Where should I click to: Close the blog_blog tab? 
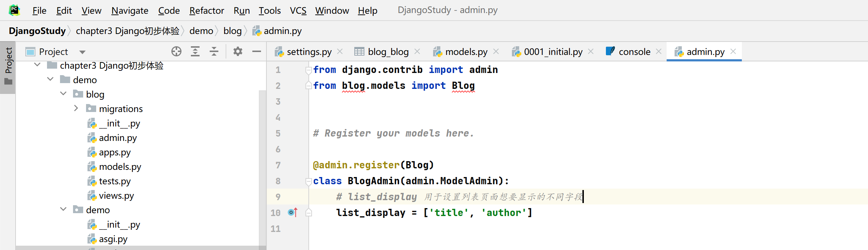pos(417,52)
